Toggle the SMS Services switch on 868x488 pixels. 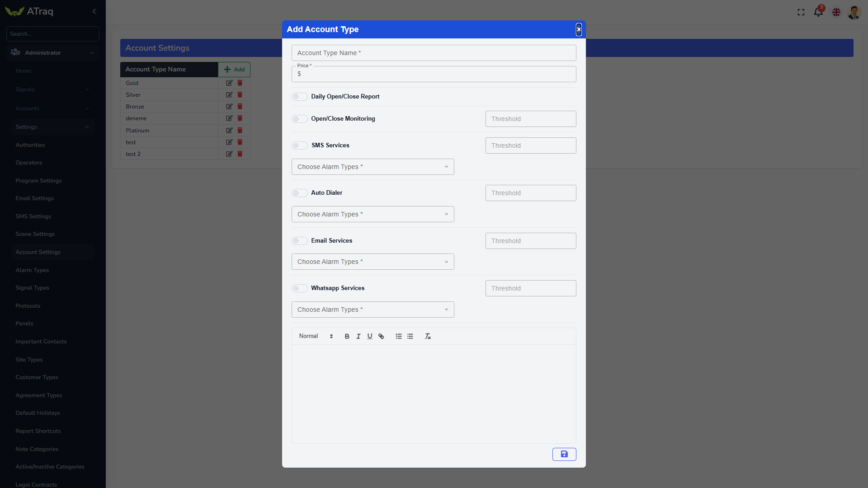(299, 145)
